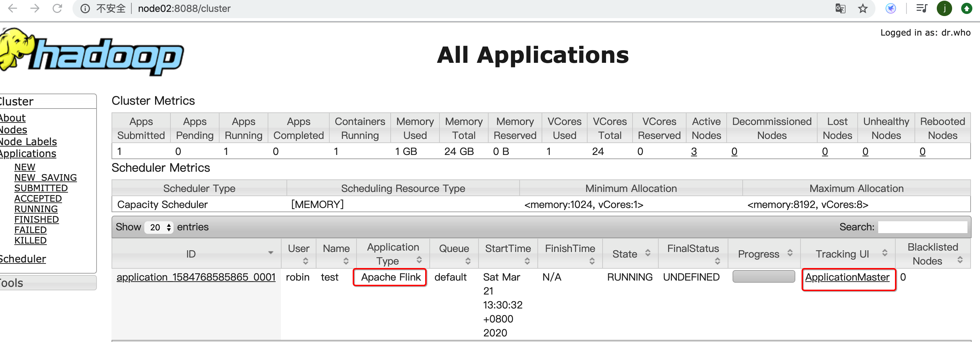Open the Node Labels sidebar link

[28, 142]
